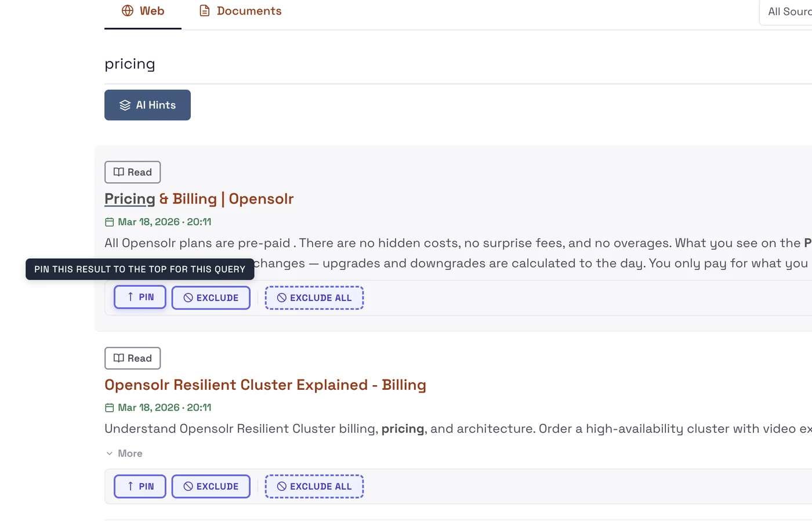Click the globe icon beside Web

click(126, 10)
